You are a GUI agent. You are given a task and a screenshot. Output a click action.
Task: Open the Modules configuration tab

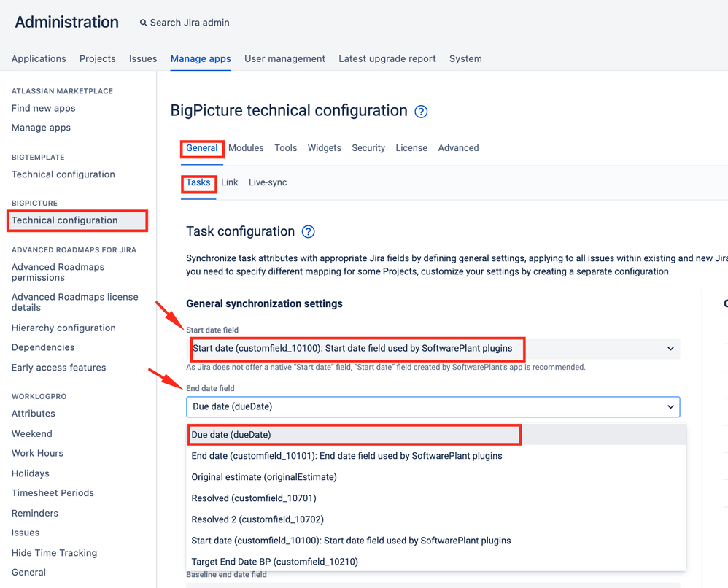246,147
